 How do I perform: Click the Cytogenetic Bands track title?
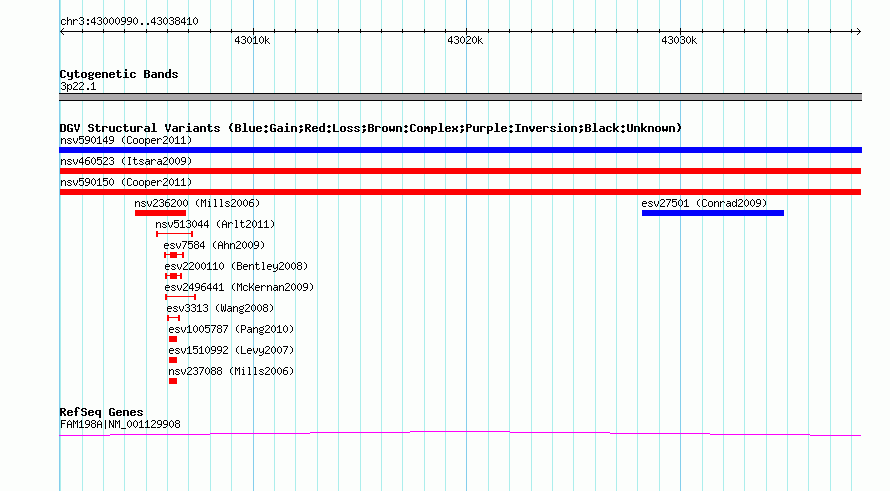point(119,74)
